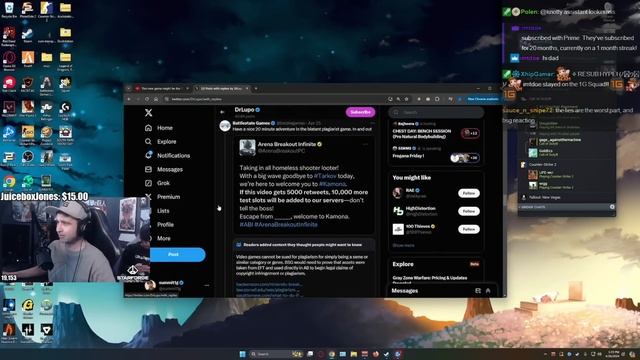Screen dimensions: 640x360
Task: Open tab search dropdown at tab strip left
Action: (129, 88)
